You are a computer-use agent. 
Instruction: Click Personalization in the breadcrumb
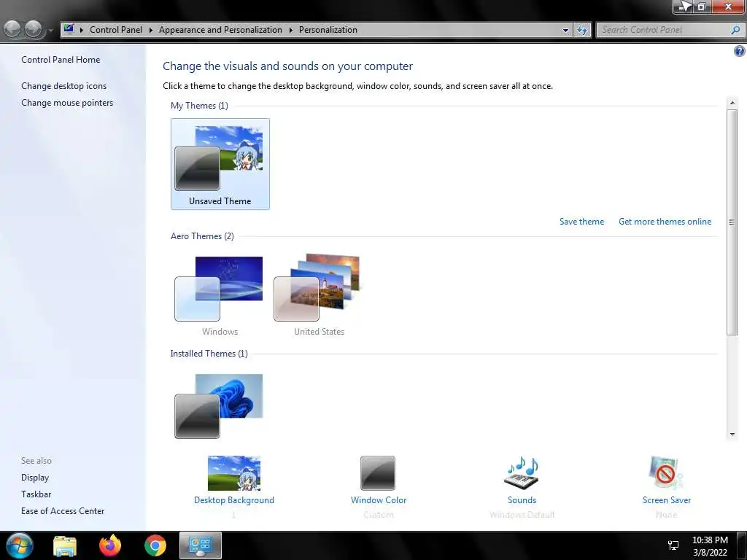pos(328,30)
